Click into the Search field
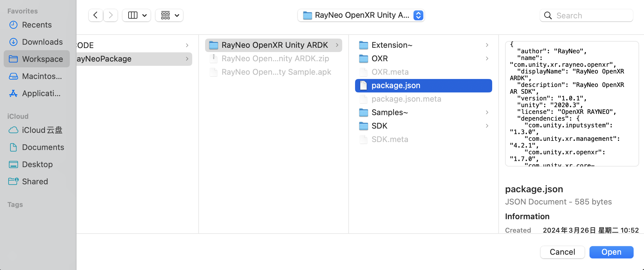The width and height of the screenshot is (644, 270). [586, 16]
